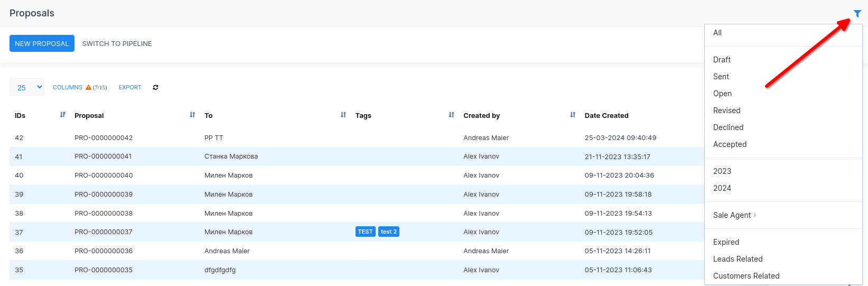
Task: Click the New Proposal button
Action: point(42,43)
